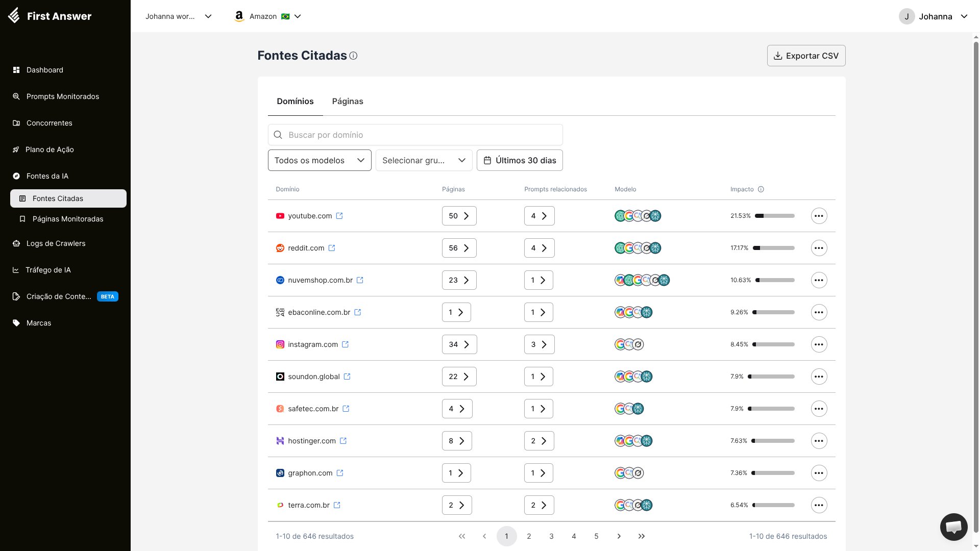The width and height of the screenshot is (980, 551).
Task: Open the Últimos 30 dias date picker
Action: 520,160
